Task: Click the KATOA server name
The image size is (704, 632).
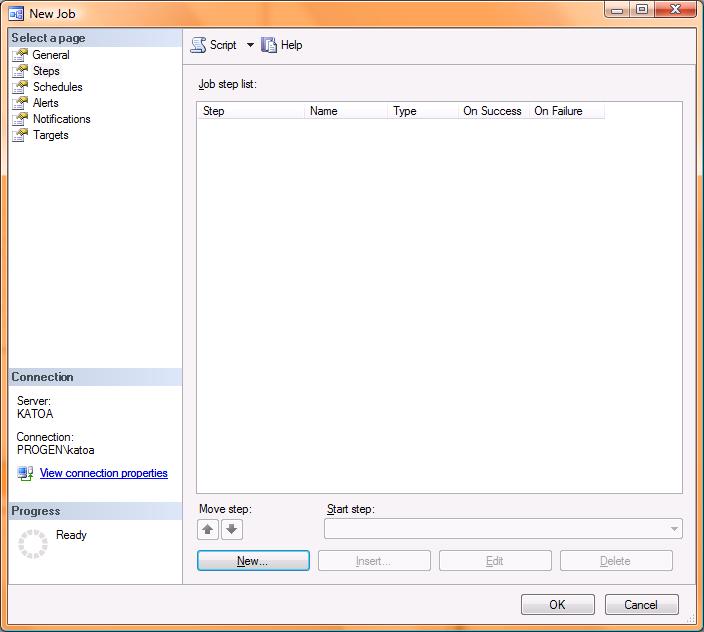Action: click(35, 414)
